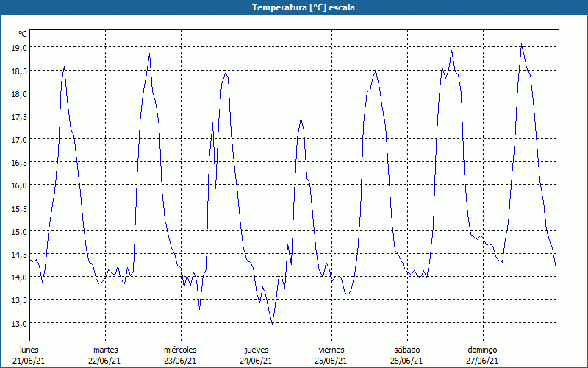Click the 16,0 y-axis label

pos(19,185)
